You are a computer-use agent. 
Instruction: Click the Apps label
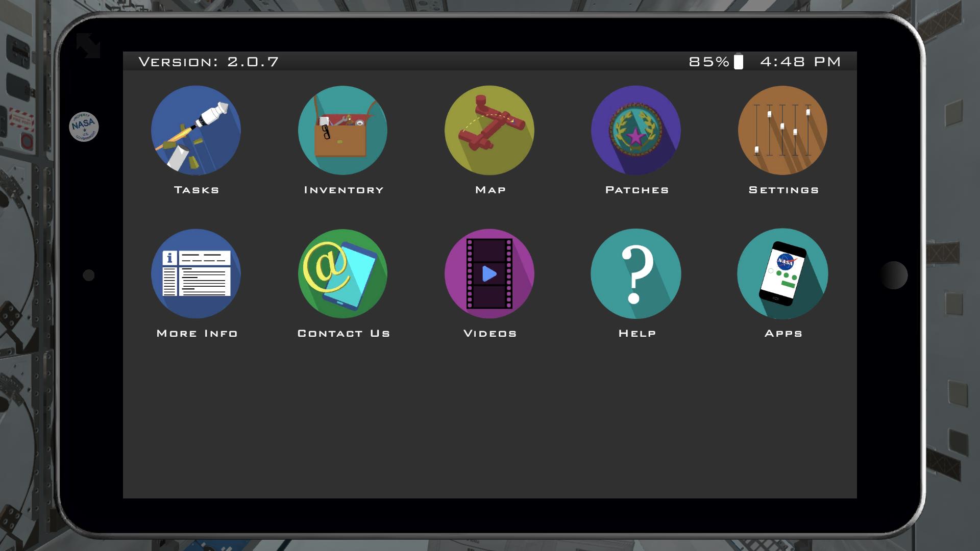[783, 333]
